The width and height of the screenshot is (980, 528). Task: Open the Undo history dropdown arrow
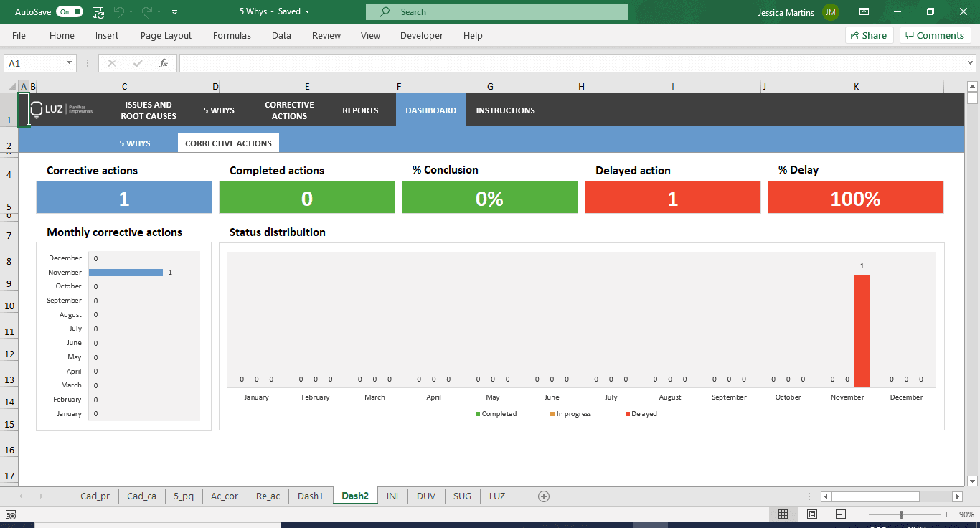tap(131, 12)
